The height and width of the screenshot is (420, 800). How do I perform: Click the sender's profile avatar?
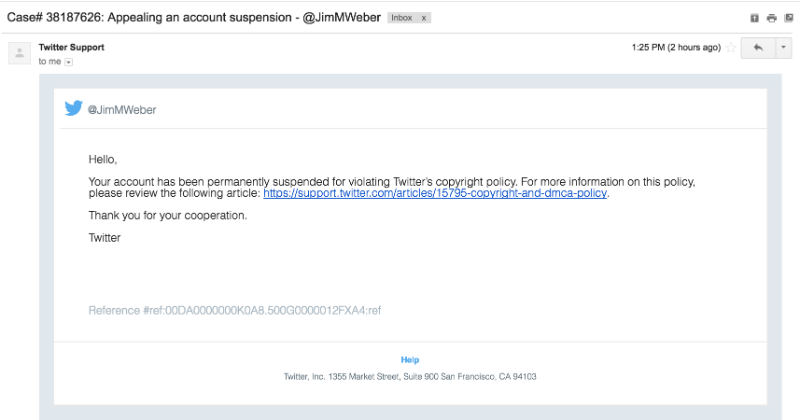point(20,54)
